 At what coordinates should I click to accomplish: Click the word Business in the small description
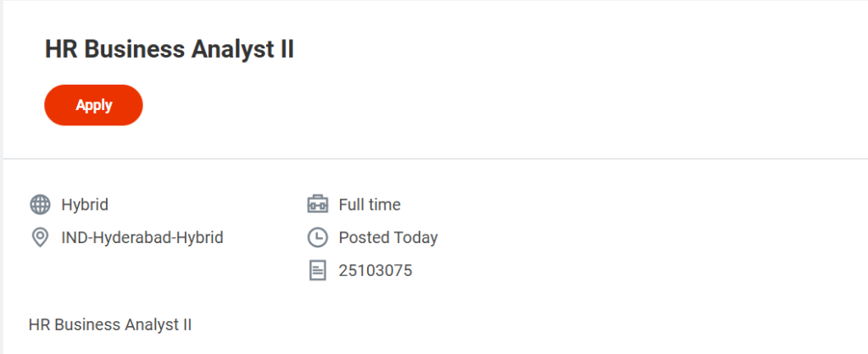(86, 324)
